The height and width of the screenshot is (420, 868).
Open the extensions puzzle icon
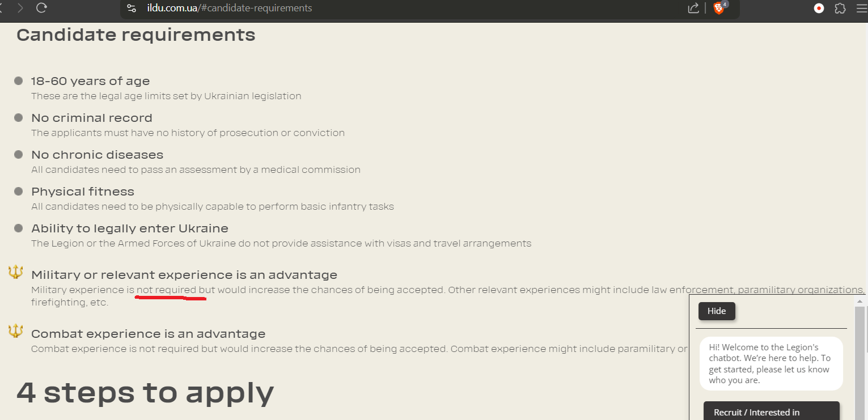pos(840,8)
